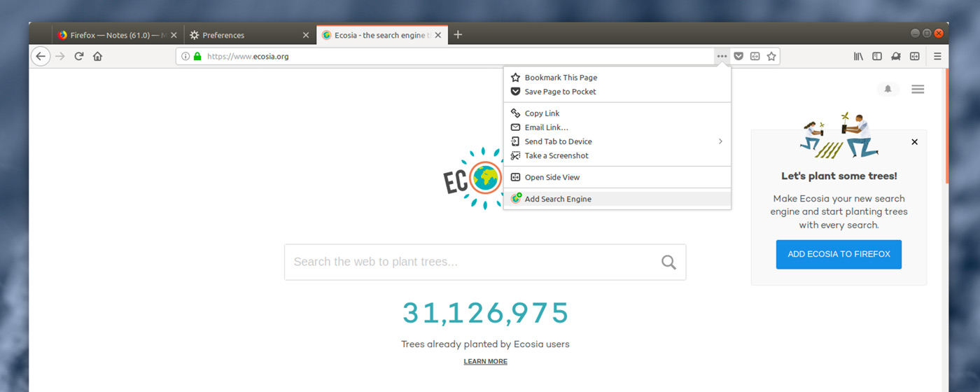Choose Bookmark This Page menu entry
This screenshot has width=980, height=392.
click(617, 78)
